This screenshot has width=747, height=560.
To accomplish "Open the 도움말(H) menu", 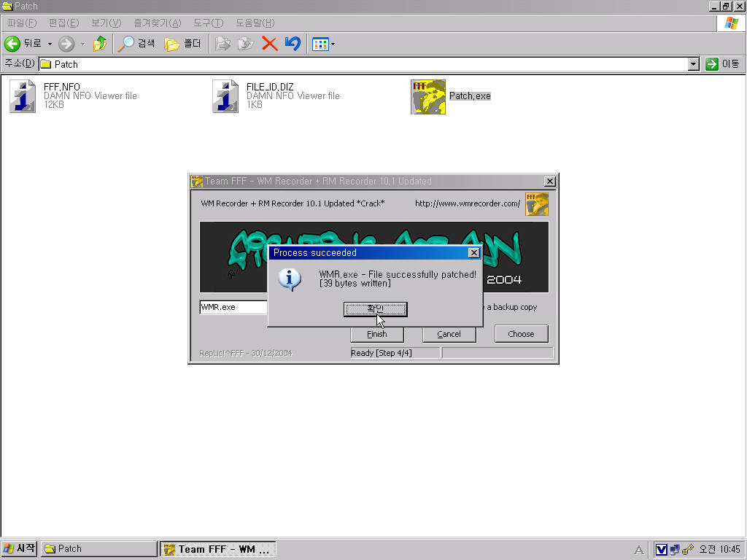I will coord(255,23).
